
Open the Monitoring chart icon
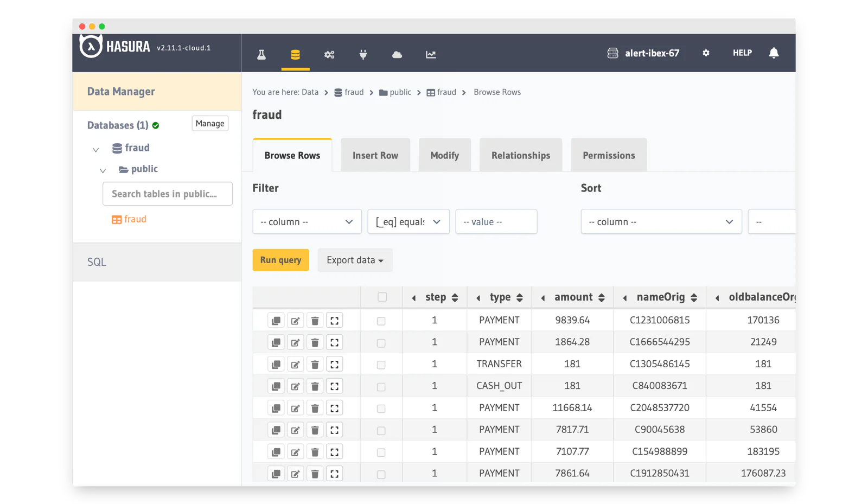[431, 54]
